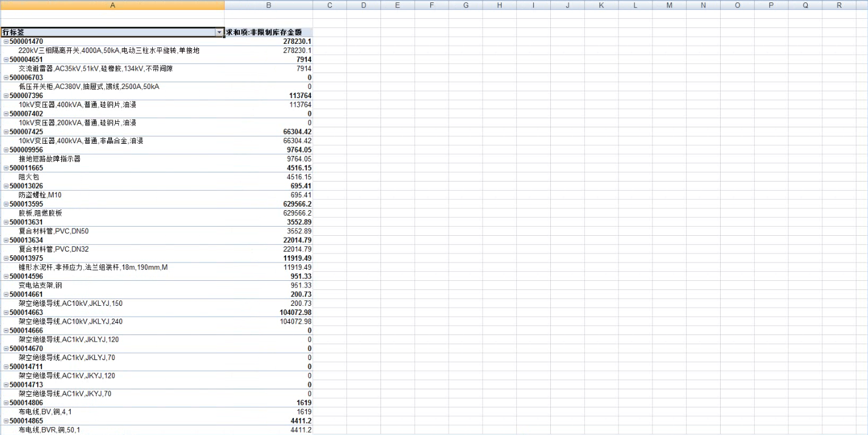Click the minus box beside 500014806

(x=5, y=403)
